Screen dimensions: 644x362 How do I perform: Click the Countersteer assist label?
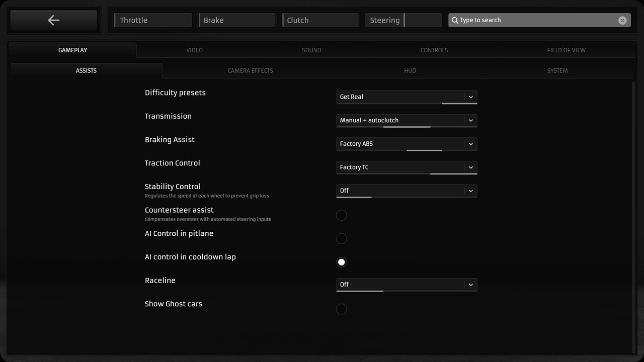pos(179,210)
